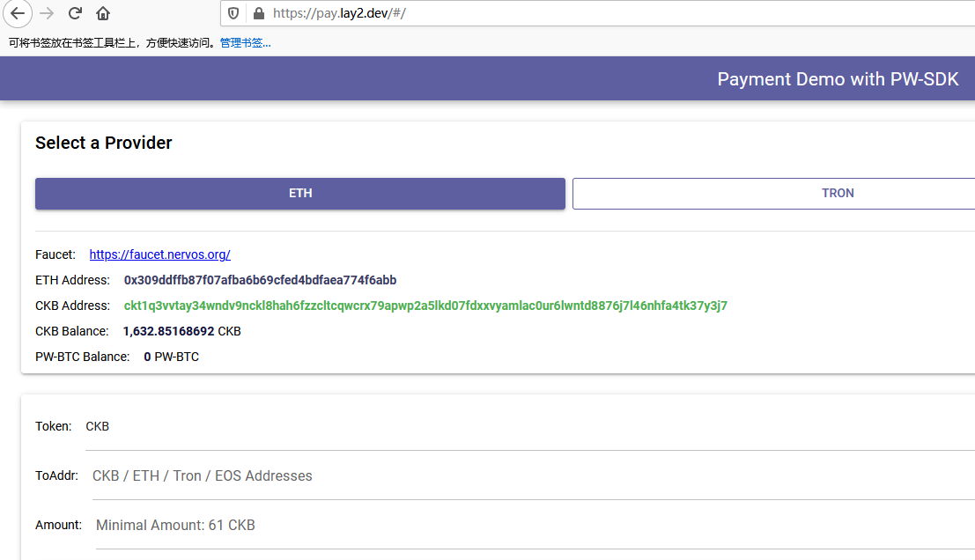View site security via the padlock icon
This screenshot has height=560, width=975.
259,13
